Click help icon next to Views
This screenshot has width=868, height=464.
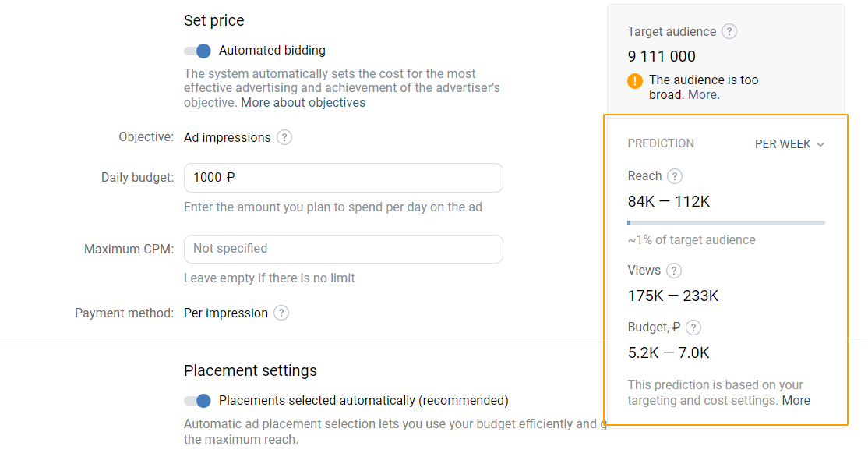674,271
